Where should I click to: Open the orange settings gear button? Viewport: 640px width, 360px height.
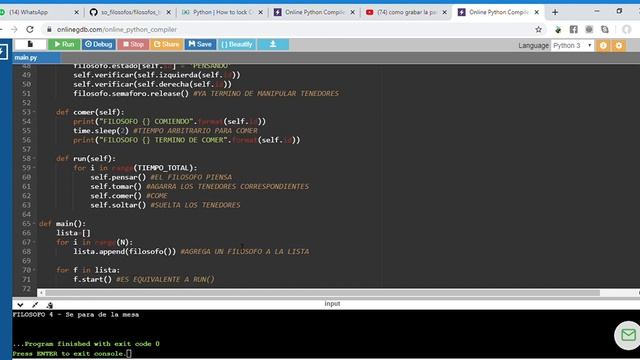coord(619,45)
